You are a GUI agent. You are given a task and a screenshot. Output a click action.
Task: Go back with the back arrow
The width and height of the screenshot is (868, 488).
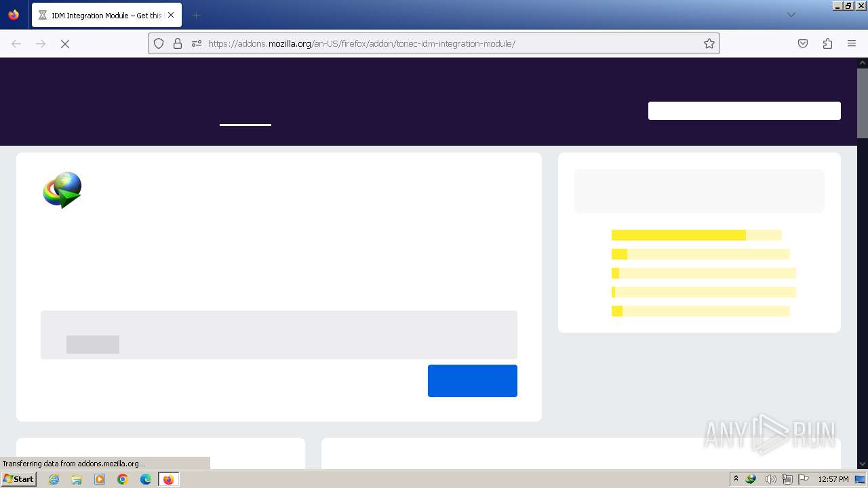(x=16, y=43)
